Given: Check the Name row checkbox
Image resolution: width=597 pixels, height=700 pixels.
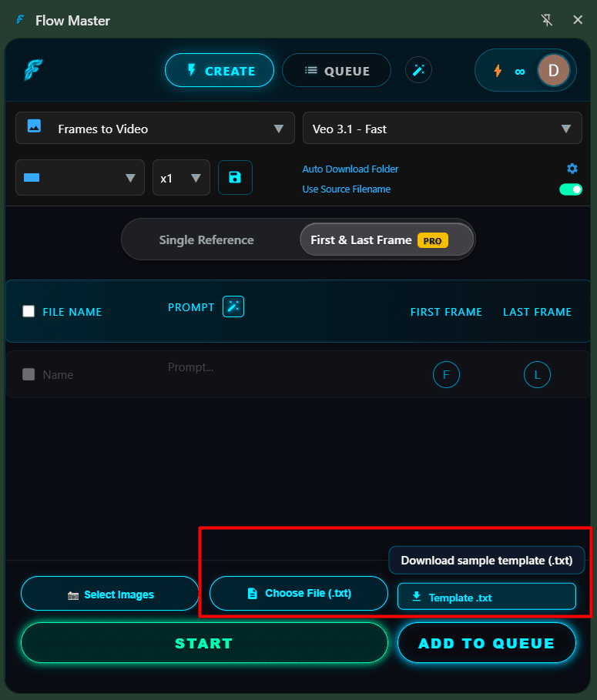Looking at the screenshot, I should [x=29, y=375].
